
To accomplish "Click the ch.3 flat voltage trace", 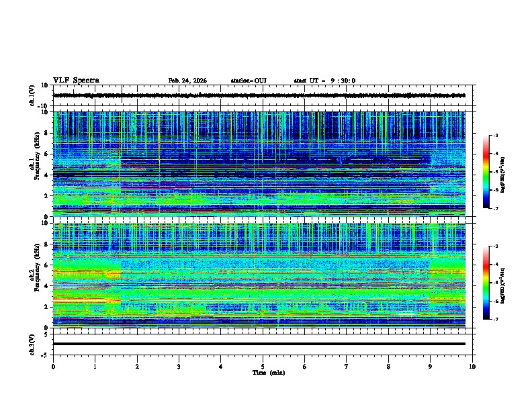I will 259,344.
